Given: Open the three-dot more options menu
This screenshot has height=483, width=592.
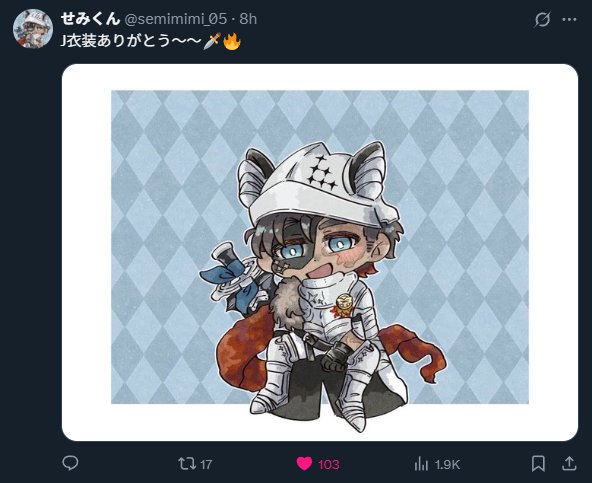Looking at the screenshot, I should (x=569, y=20).
